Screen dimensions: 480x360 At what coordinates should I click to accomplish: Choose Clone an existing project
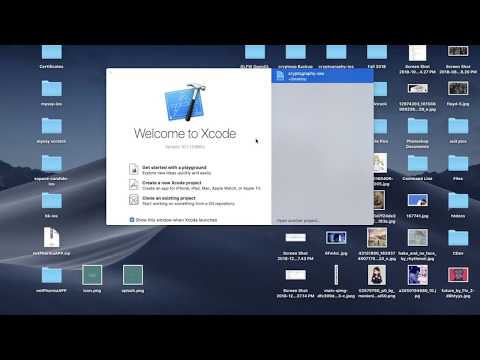[x=169, y=198]
